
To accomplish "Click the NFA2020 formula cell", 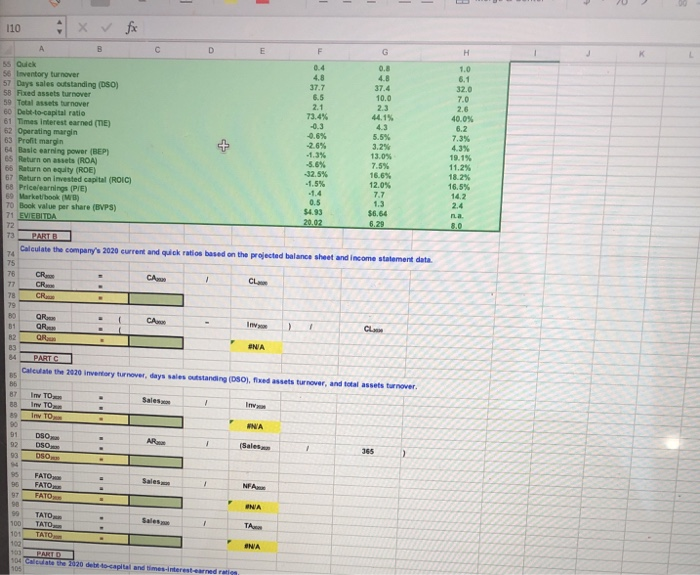I will point(254,486).
